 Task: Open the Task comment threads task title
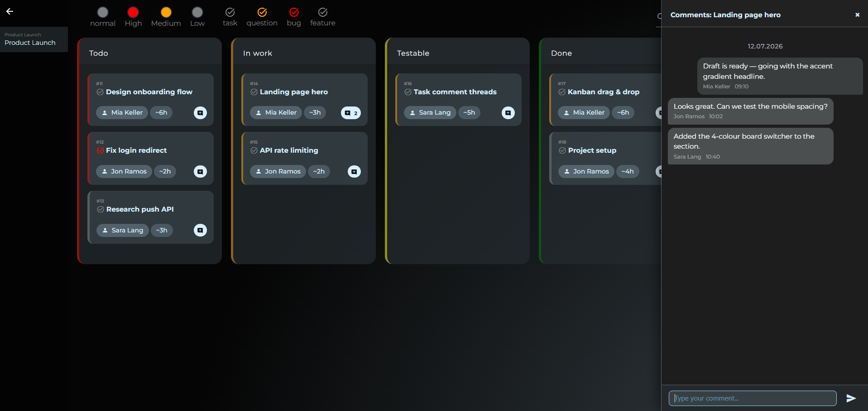tap(455, 92)
